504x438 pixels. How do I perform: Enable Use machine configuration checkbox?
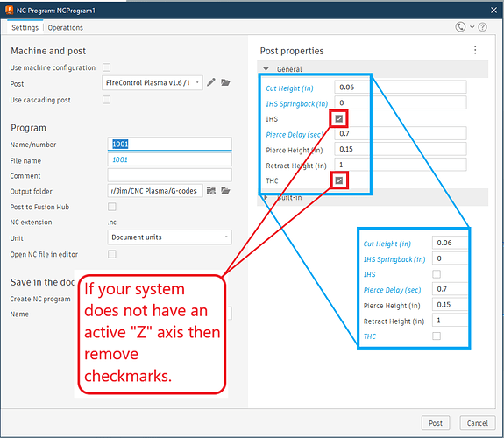[106, 67]
